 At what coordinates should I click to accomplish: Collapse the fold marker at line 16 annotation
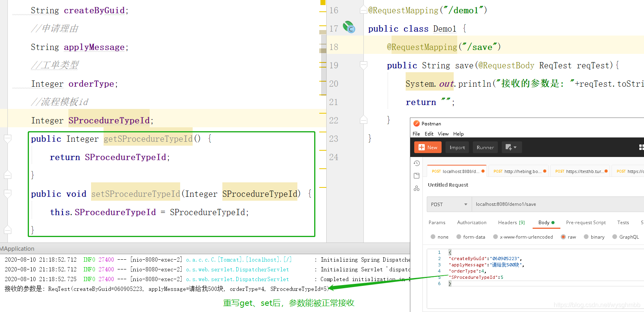tap(363, 10)
